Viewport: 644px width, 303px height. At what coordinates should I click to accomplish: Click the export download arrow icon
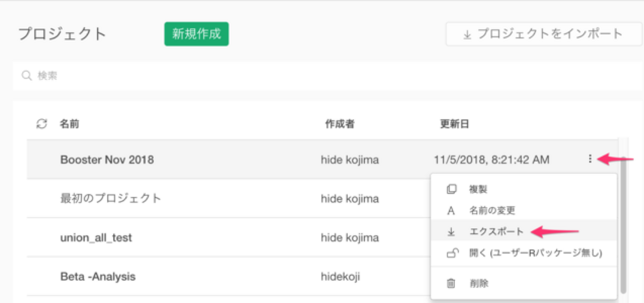pyautogui.click(x=451, y=232)
